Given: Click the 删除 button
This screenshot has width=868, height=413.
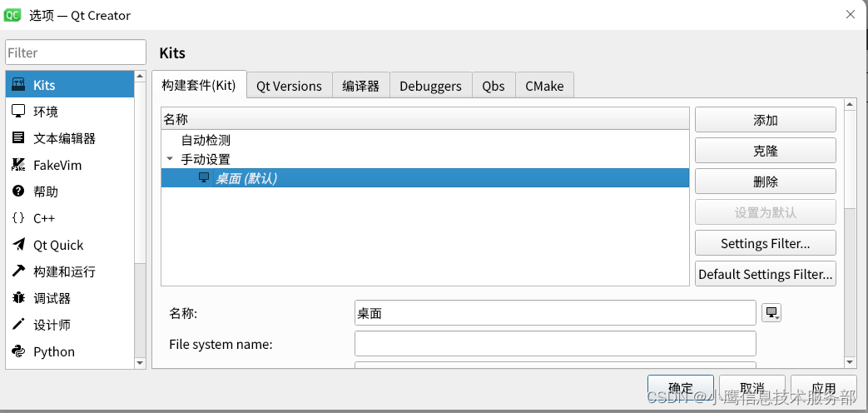Looking at the screenshot, I should coord(765,182).
